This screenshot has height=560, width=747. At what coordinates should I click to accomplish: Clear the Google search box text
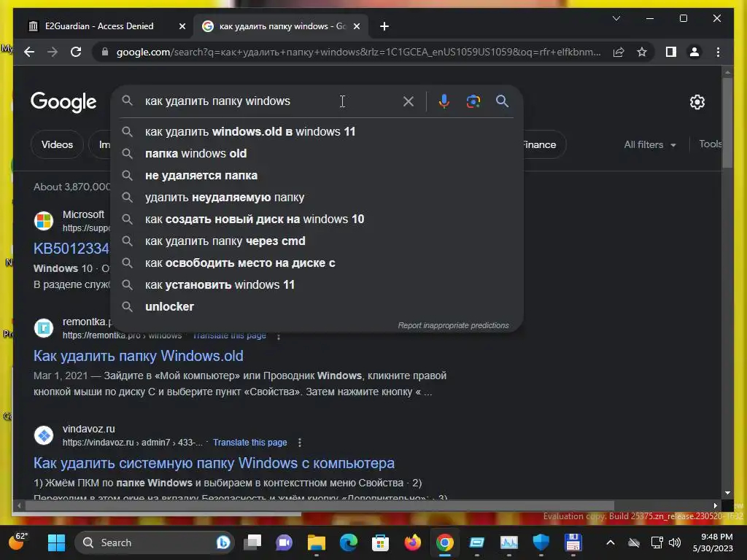tap(409, 101)
